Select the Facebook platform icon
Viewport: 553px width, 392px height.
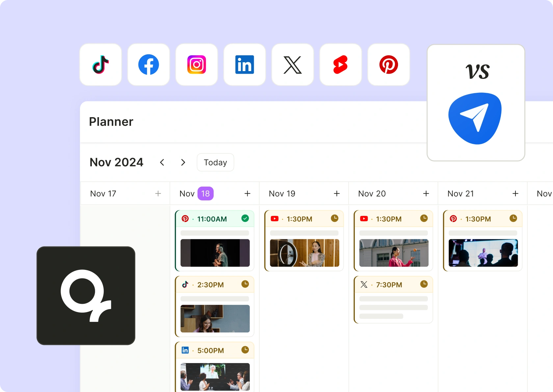point(148,65)
